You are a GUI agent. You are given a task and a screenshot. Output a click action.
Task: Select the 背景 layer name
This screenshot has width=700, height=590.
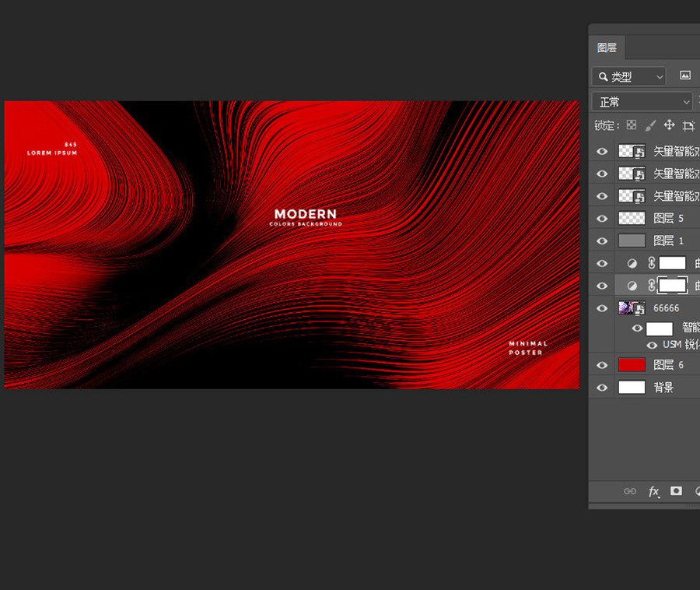click(x=663, y=387)
